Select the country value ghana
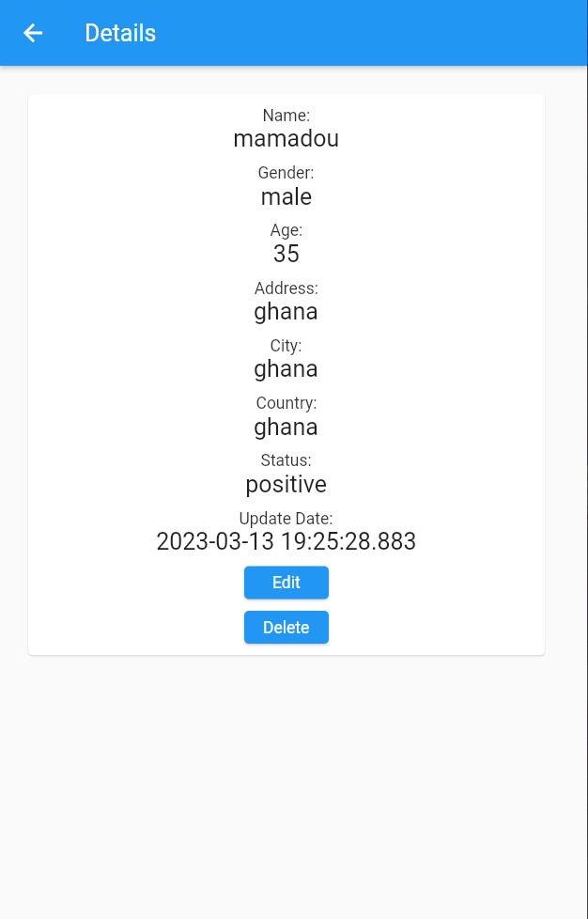This screenshot has height=919, width=588. [x=286, y=427]
